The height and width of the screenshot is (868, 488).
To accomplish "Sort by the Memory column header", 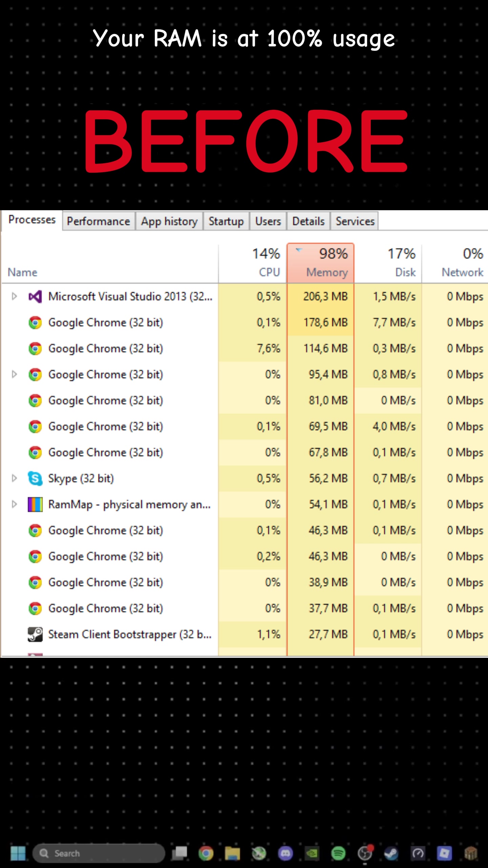I will tap(320, 263).
